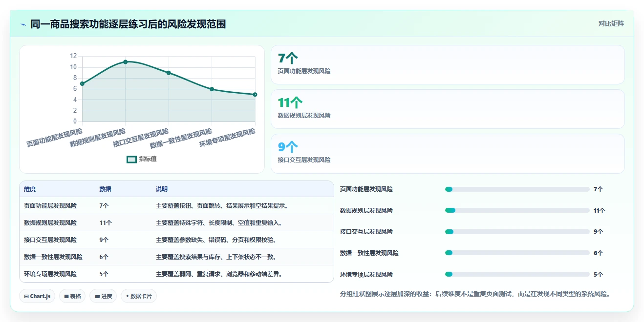Click the 6个 value beside fourth progress bar
644x322 pixels.
click(x=599, y=253)
